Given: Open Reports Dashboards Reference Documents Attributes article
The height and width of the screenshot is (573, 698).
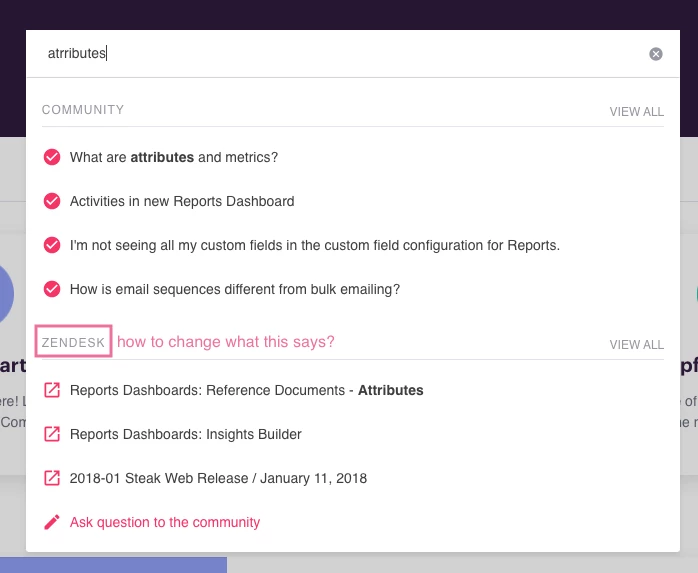Looking at the screenshot, I should [x=247, y=390].
